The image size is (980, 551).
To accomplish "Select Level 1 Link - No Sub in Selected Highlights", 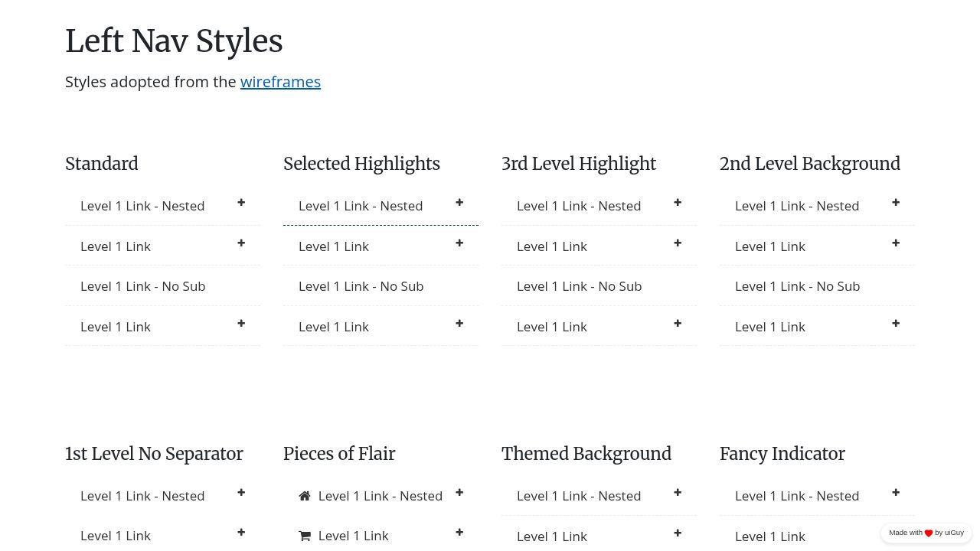I will pyautogui.click(x=361, y=286).
